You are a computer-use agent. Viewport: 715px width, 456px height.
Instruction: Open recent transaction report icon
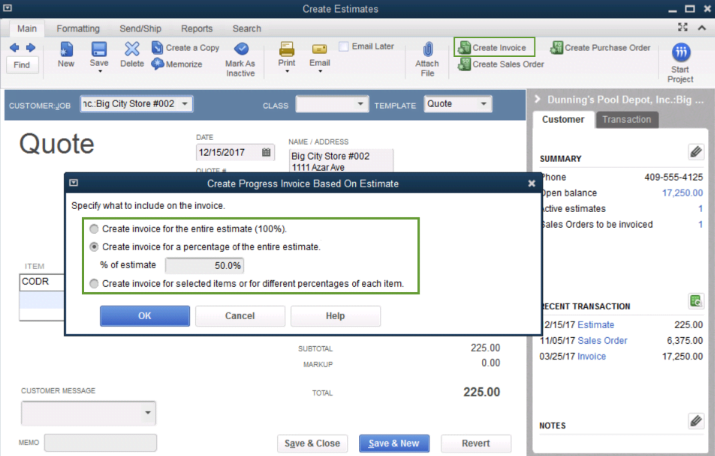(x=696, y=301)
